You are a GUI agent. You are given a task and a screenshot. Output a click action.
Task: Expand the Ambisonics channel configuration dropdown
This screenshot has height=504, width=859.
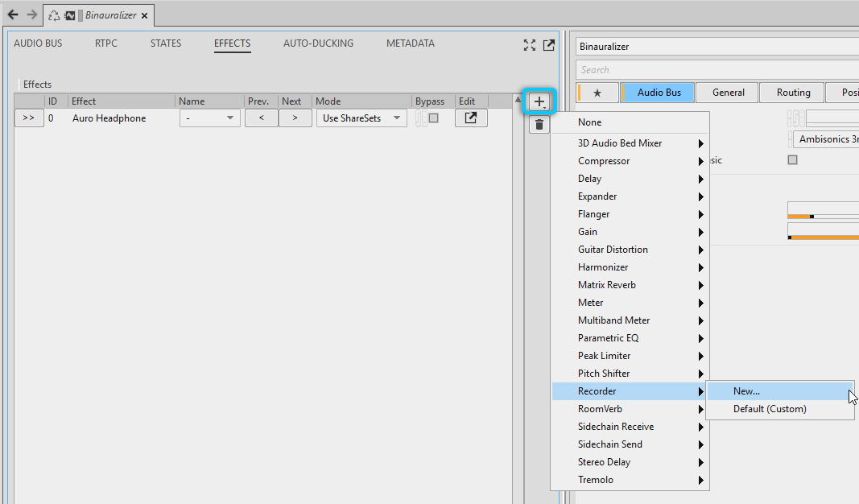[827, 139]
